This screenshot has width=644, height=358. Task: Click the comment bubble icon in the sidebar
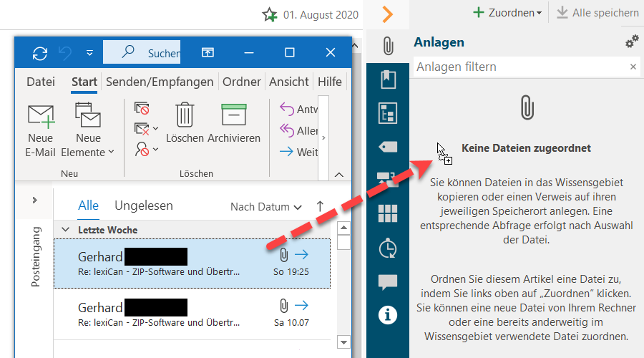388,281
